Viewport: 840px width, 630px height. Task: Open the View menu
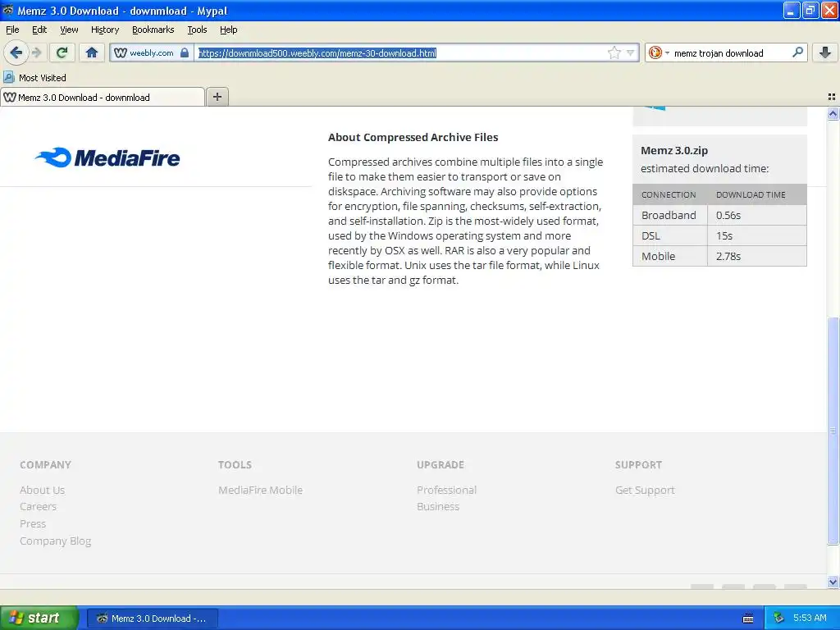click(69, 30)
